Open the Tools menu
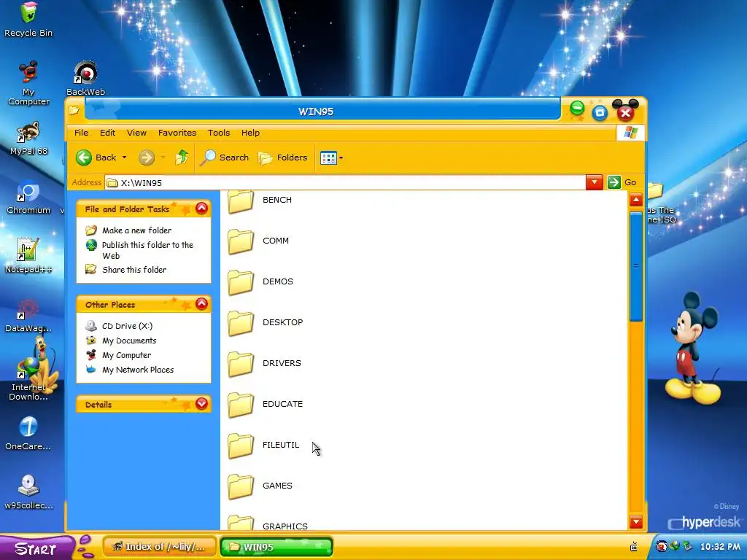 219,133
